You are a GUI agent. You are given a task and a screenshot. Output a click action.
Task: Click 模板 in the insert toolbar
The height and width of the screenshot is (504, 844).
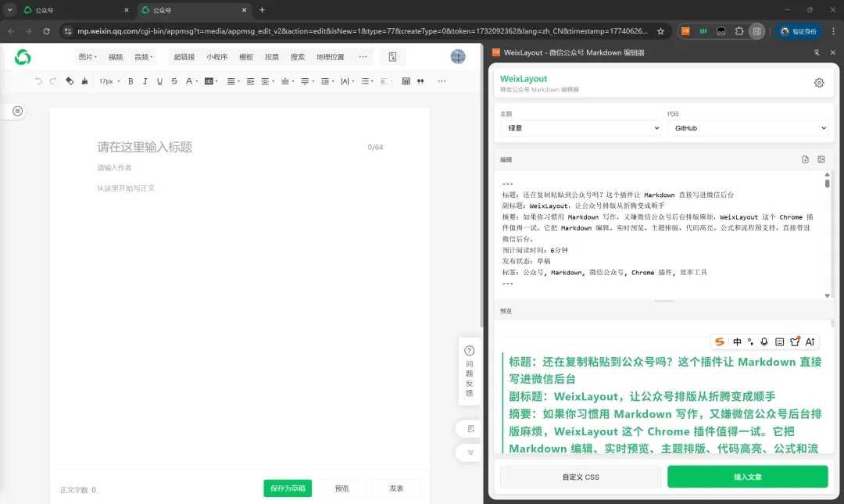click(246, 56)
